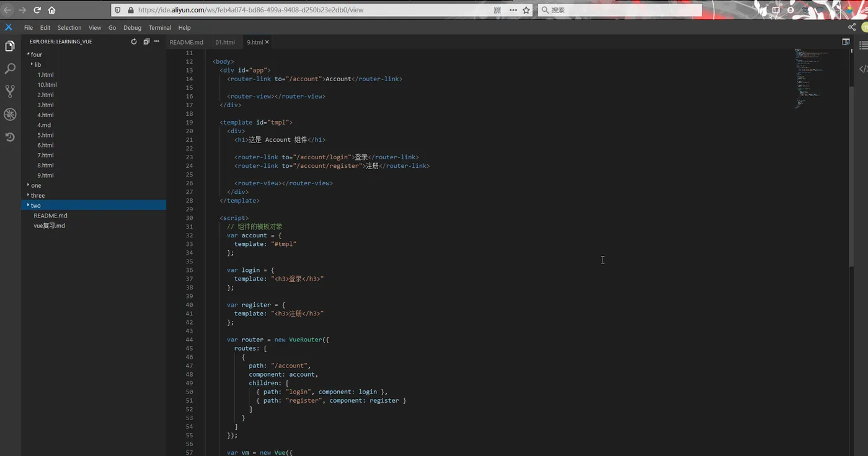The image size is (868, 456).
Task: Click the QR code icon in address bar
Action: (497, 10)
